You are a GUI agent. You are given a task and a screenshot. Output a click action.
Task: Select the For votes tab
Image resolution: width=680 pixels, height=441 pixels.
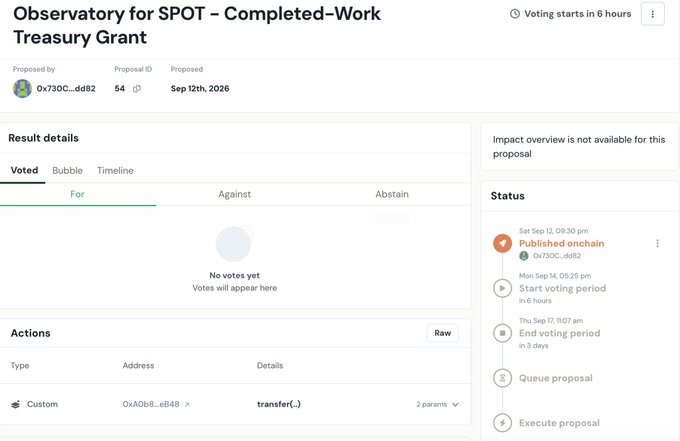point(77,194)
